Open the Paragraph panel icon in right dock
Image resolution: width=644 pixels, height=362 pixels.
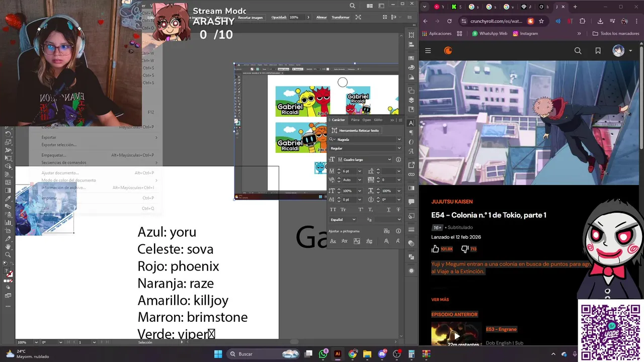(x=411, y=133)
